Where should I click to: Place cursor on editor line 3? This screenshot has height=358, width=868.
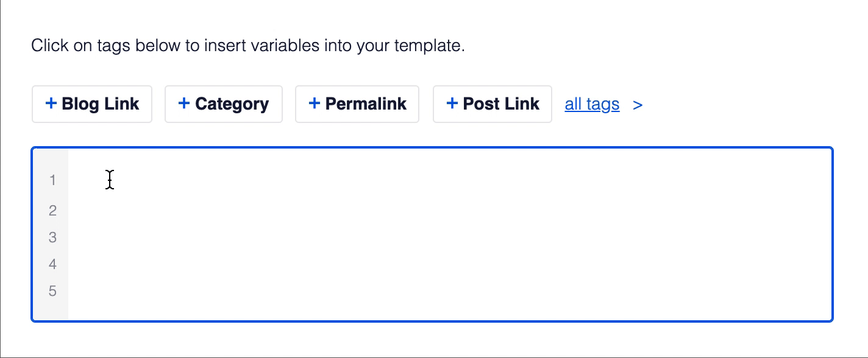[x=450, y=237]
